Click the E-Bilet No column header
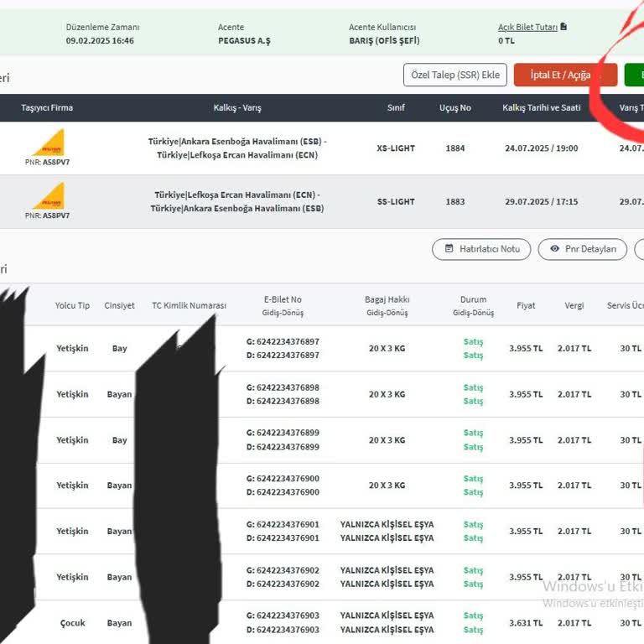The image size is (644, 644). [x=283, y=299]
